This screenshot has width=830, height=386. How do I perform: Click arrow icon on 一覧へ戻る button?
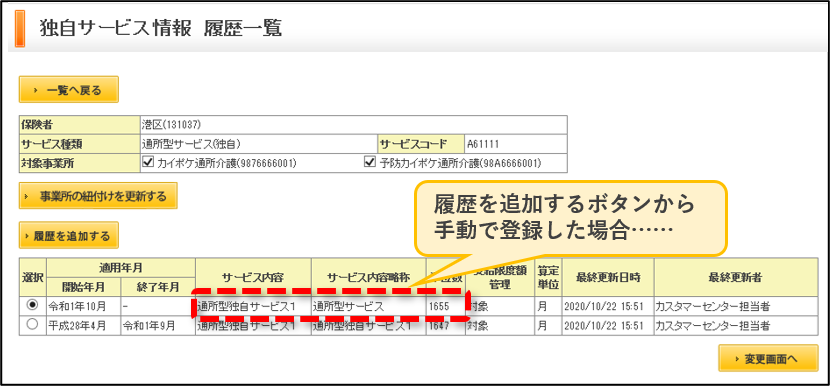tap(35, 90)
